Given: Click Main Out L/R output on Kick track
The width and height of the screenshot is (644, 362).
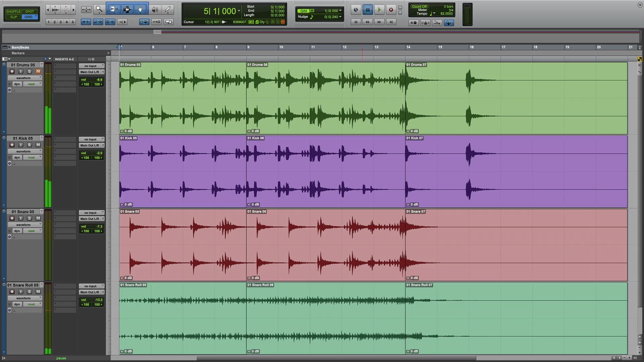Looking at the screenshot, I should [x=90, y=145].
